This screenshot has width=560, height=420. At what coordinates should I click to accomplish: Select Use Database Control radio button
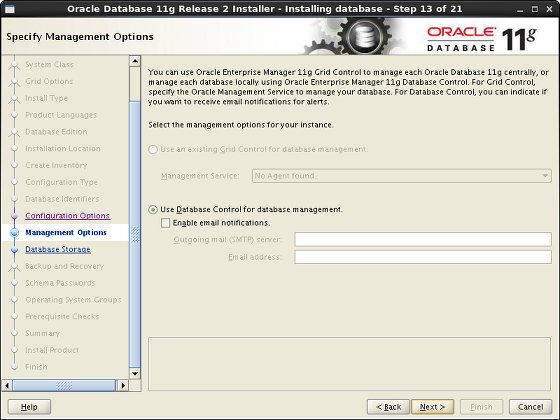tap(153, 210)
